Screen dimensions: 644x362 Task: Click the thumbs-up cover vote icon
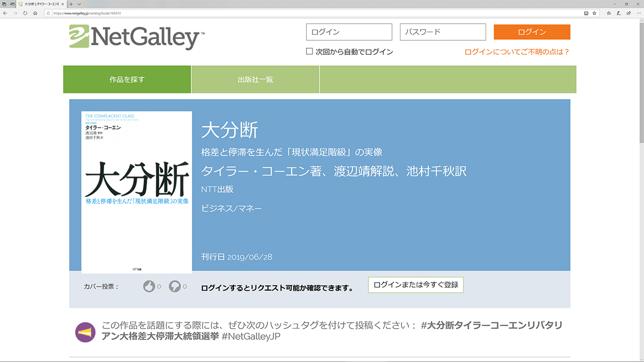(149, 287)
